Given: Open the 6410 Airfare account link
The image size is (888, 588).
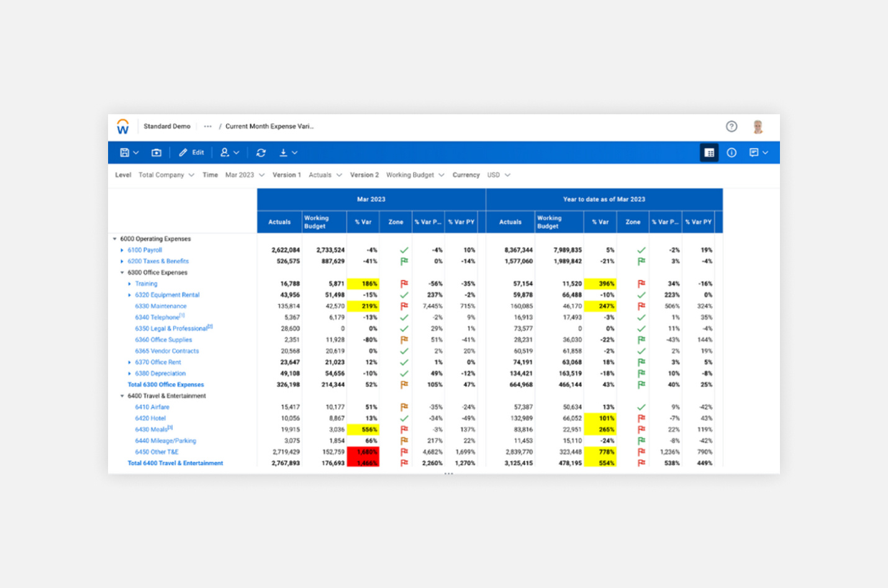Looking at the screenshot, I should tap(153, 407).
